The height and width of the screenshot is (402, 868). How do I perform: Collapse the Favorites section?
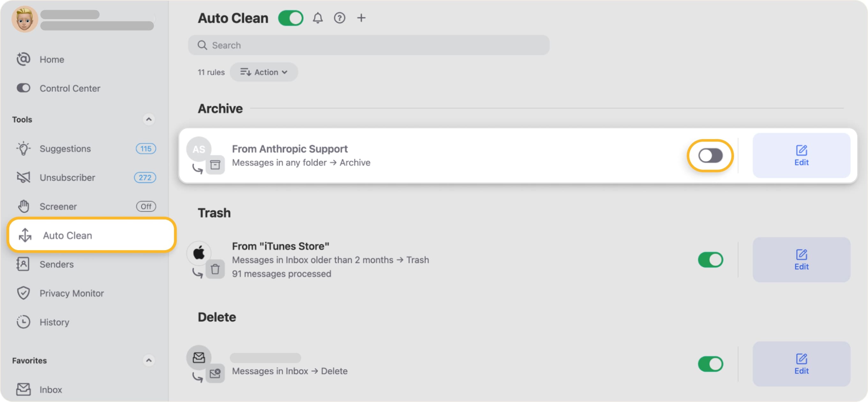[x=149, y=360]
